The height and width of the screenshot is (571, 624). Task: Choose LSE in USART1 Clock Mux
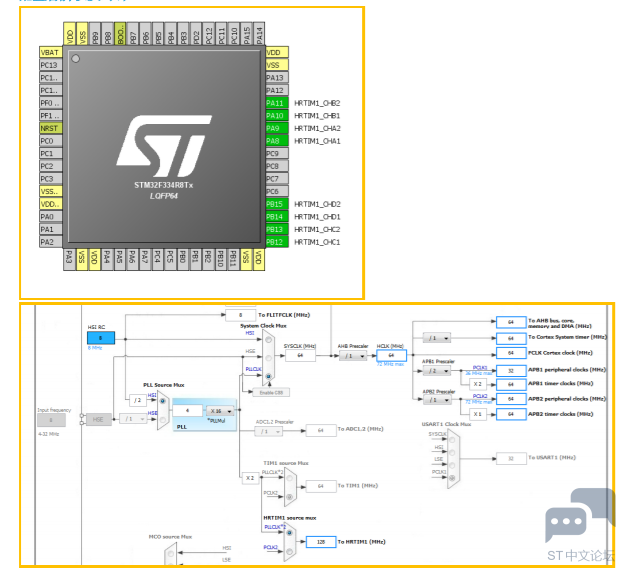pyautogui.click(x=452, y=465)
